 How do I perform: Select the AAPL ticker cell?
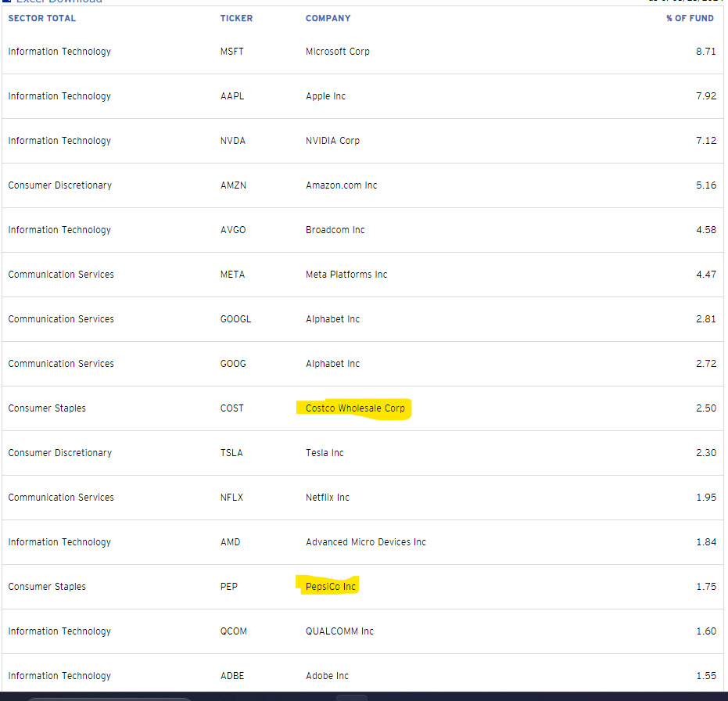click(x=232, y=96)
